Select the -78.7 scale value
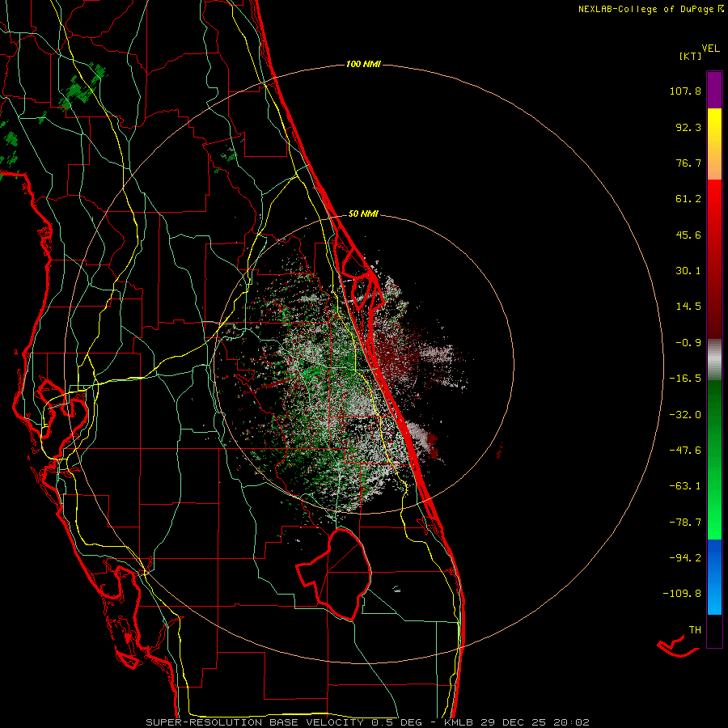 (685, 523)
